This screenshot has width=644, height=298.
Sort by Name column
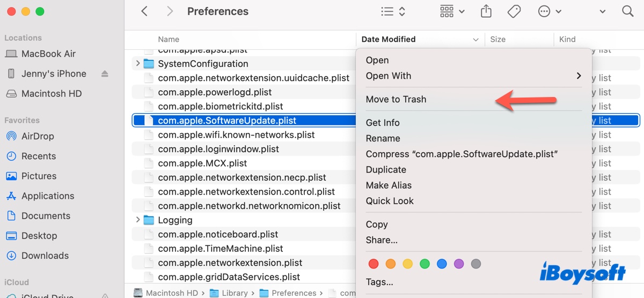(x=169, y=39)
